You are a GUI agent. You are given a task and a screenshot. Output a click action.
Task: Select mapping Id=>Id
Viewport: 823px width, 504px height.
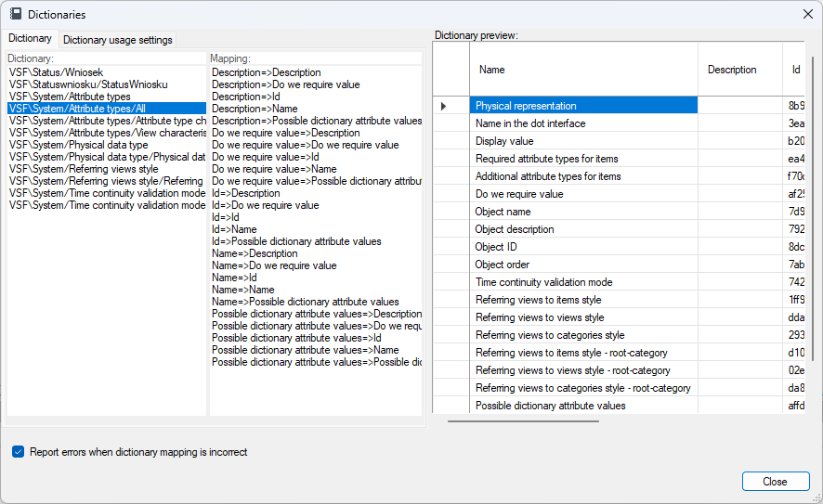point(316,217)
